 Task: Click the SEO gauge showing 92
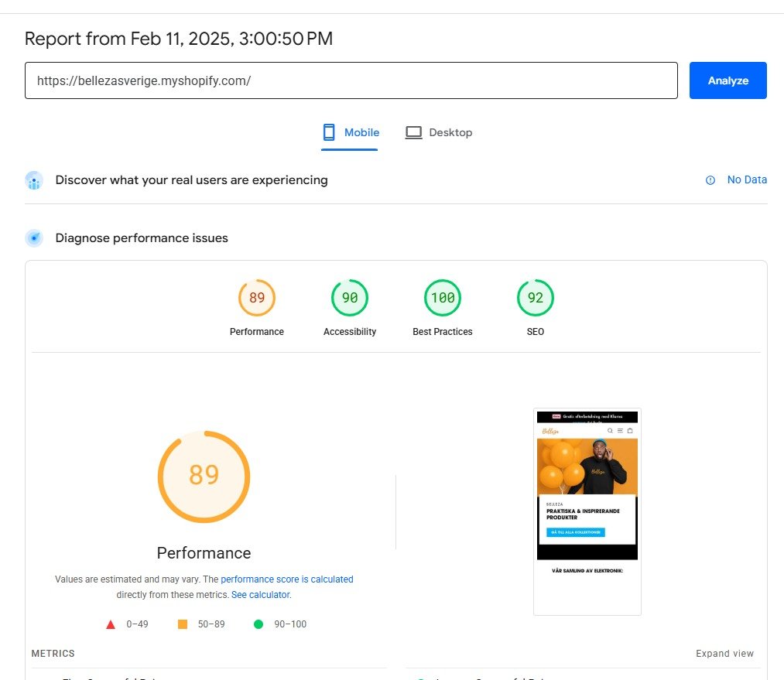click(x=535, y=297)
